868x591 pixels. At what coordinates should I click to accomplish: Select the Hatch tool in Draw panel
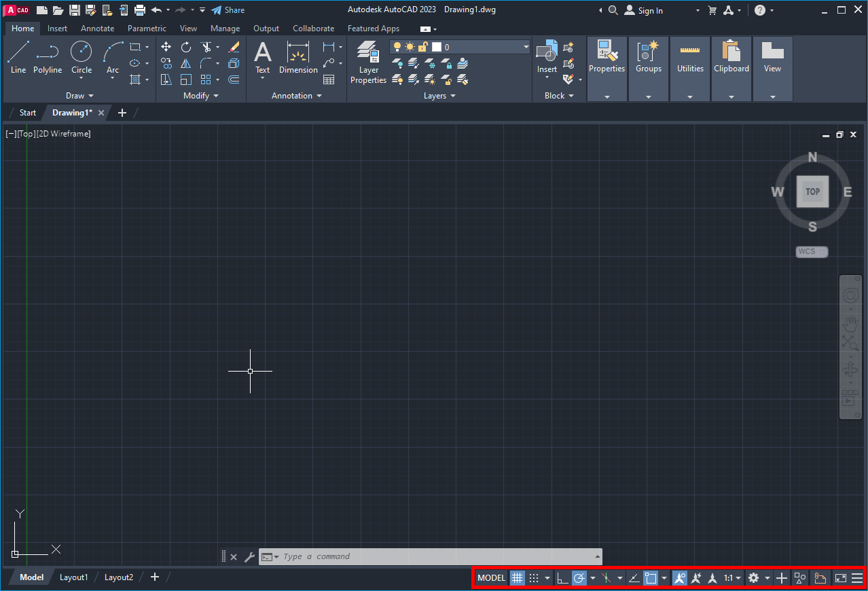click(135, 79)
